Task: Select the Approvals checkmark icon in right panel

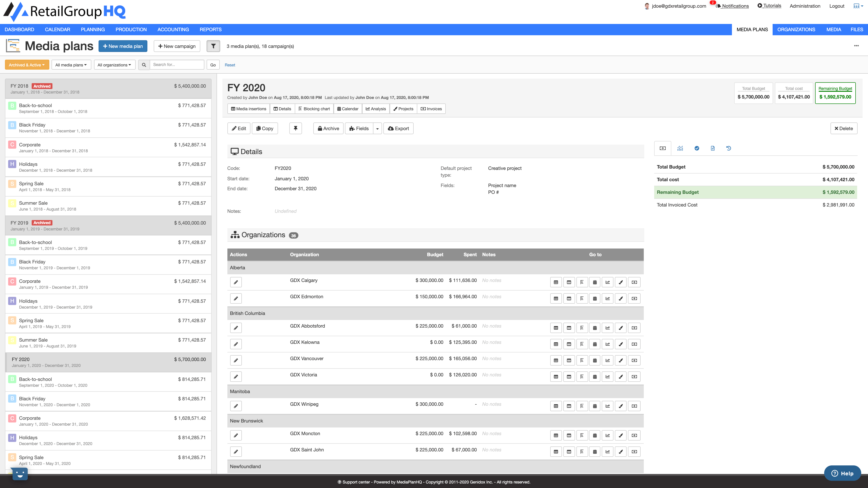Action: pyautogui.click(x=696, y=148)
